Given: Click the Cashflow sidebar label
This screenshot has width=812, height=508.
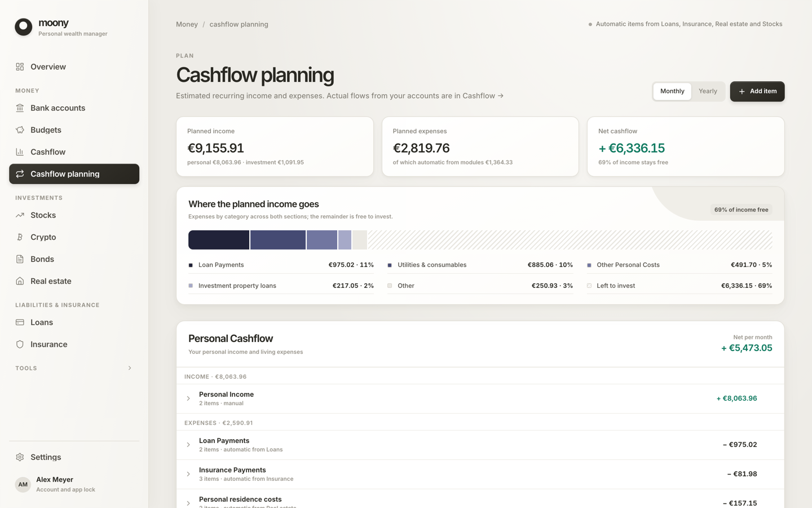Looking at the screenshot, I should point(48,152).
